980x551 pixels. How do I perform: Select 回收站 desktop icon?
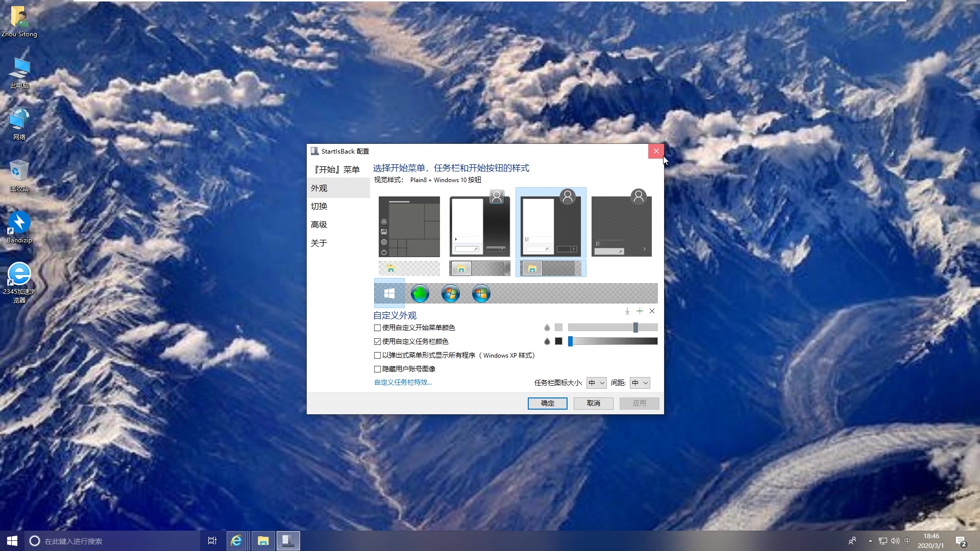(19, 176)
